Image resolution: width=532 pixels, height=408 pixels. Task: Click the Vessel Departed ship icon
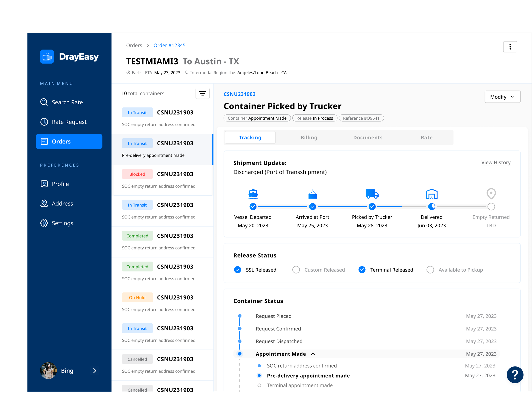253,194
